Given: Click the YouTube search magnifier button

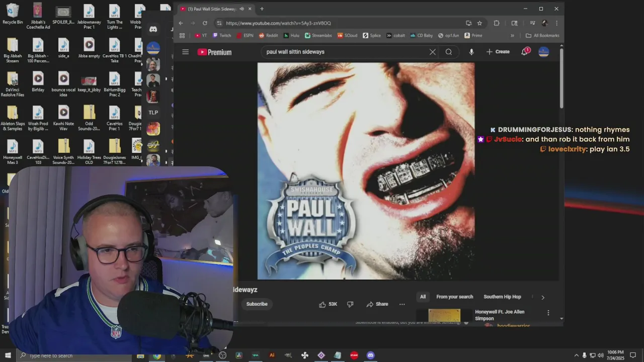Looking at the screenshot, I should (449, 52).
